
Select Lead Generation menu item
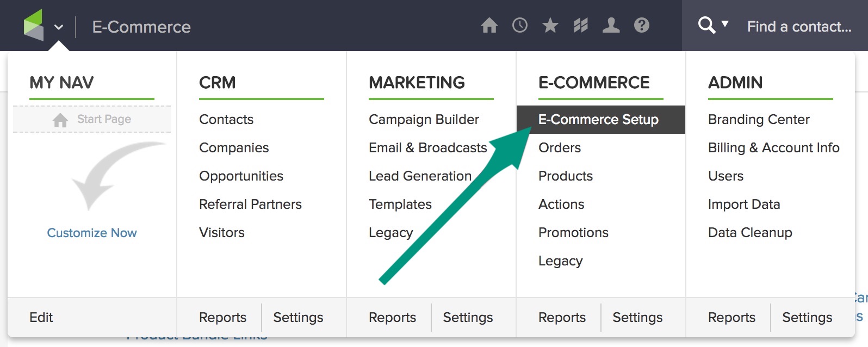click(420, 176)
